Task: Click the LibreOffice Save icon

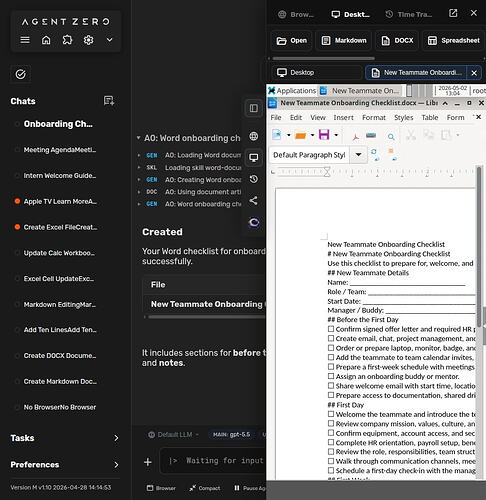Action: (324, 135)
